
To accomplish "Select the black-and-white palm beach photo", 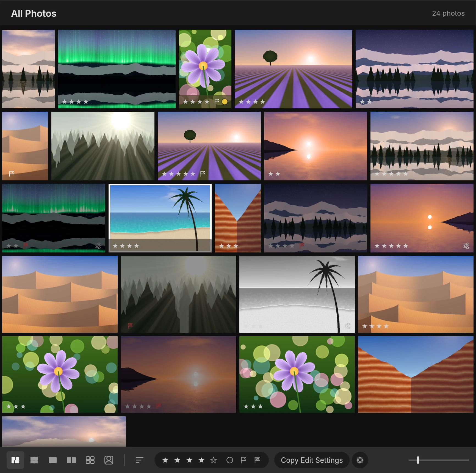I will coord(297,294).
